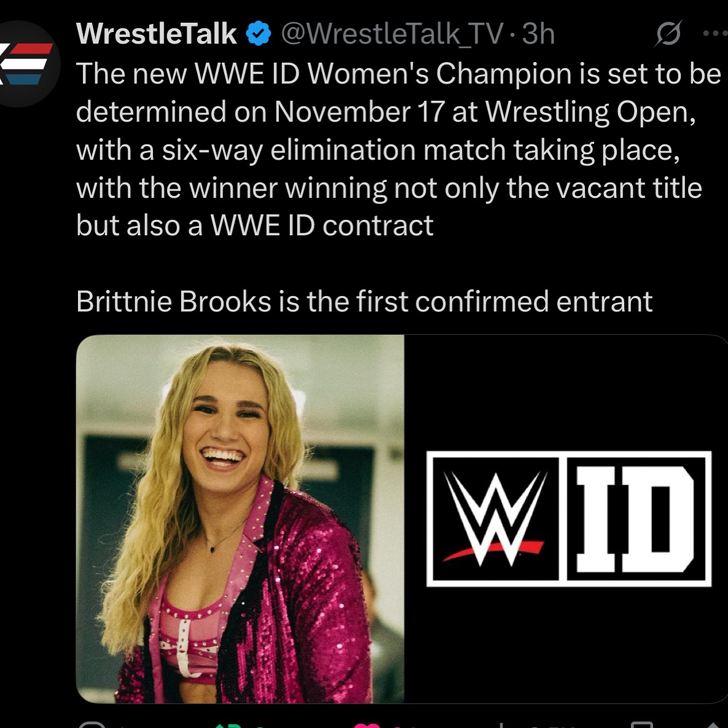Click the blue verified badge
The height and width of the screenshot is (728, 728).
[259, 34]
